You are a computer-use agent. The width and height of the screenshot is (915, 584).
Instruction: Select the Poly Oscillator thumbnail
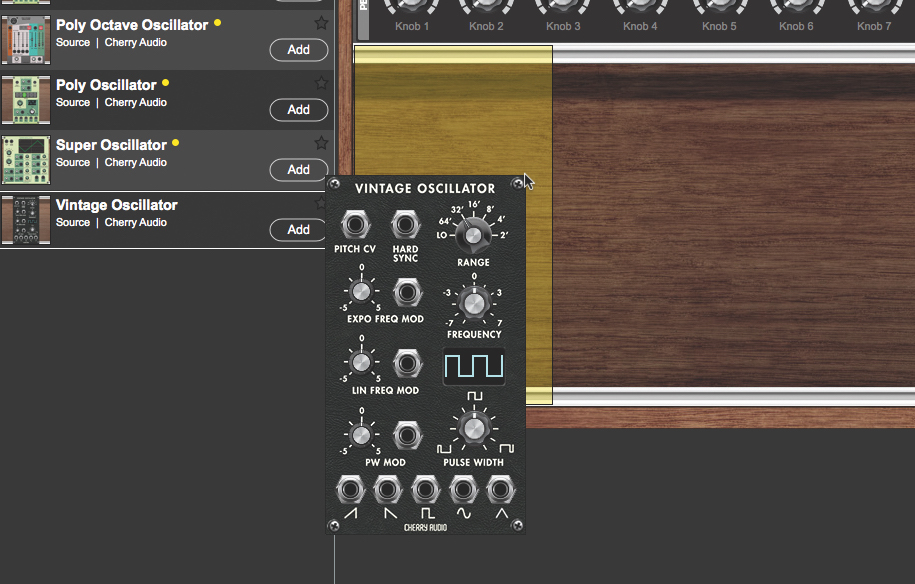coord(26,100)
